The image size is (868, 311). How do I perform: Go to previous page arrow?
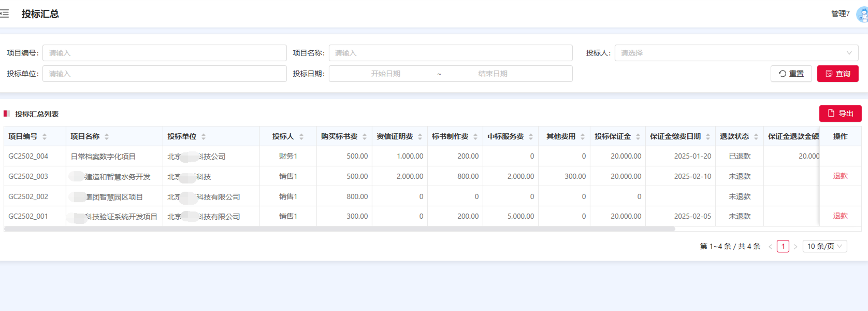[771, 247]
